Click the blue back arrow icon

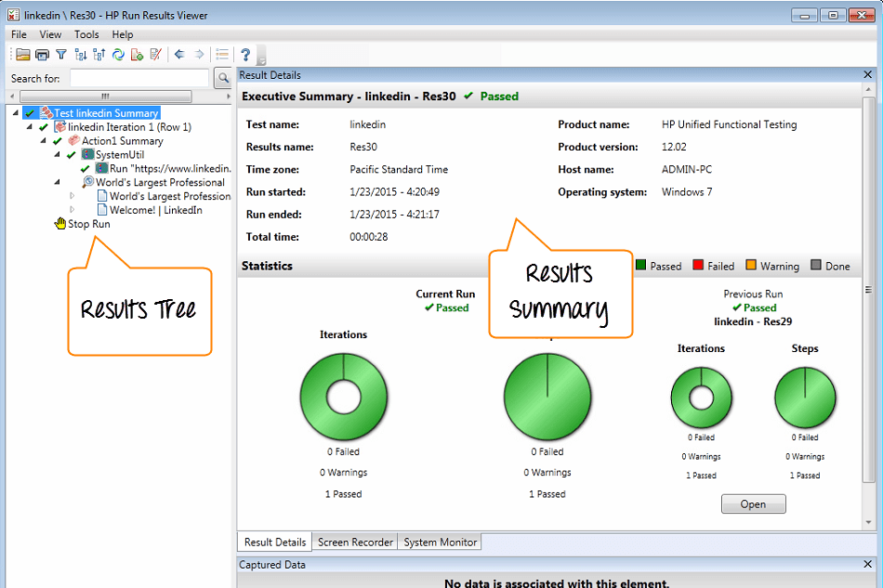pos(178,55)
